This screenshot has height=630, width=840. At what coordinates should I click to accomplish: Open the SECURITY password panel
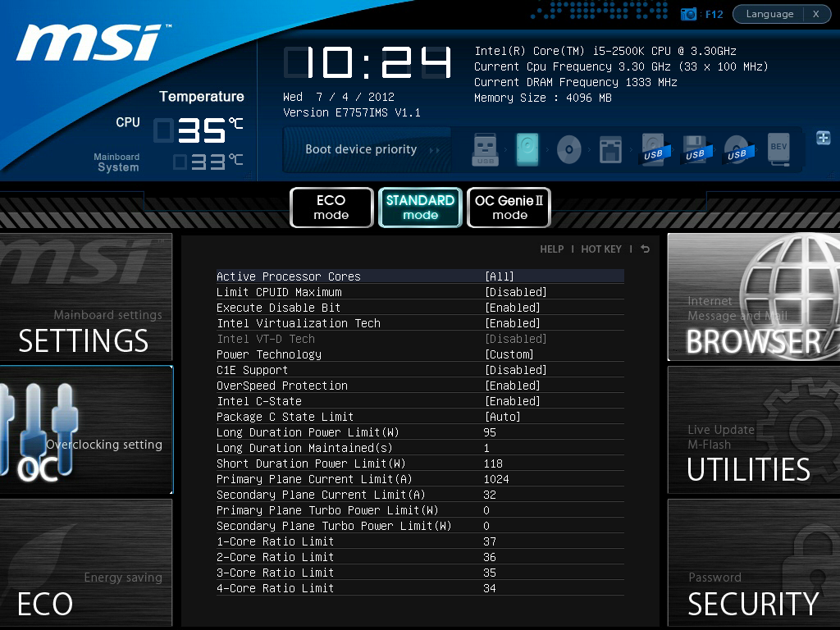pyautogui.click(x=754, y=563)
